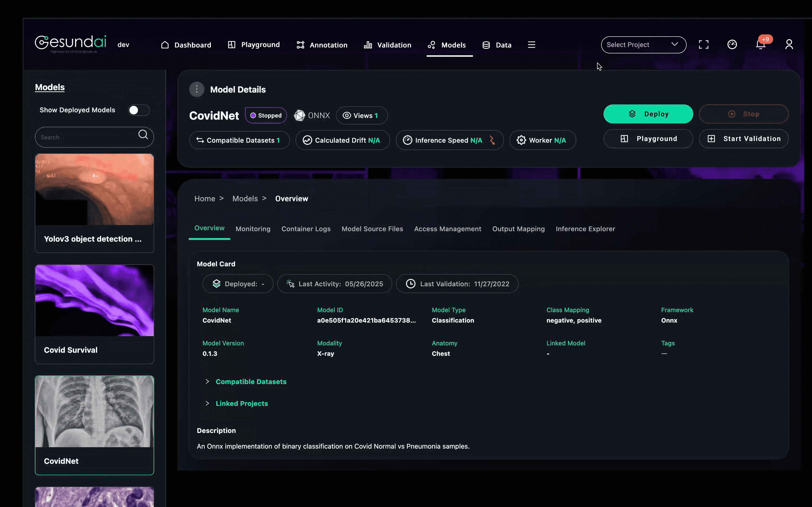Open the Access Management tab

point(447,229)
